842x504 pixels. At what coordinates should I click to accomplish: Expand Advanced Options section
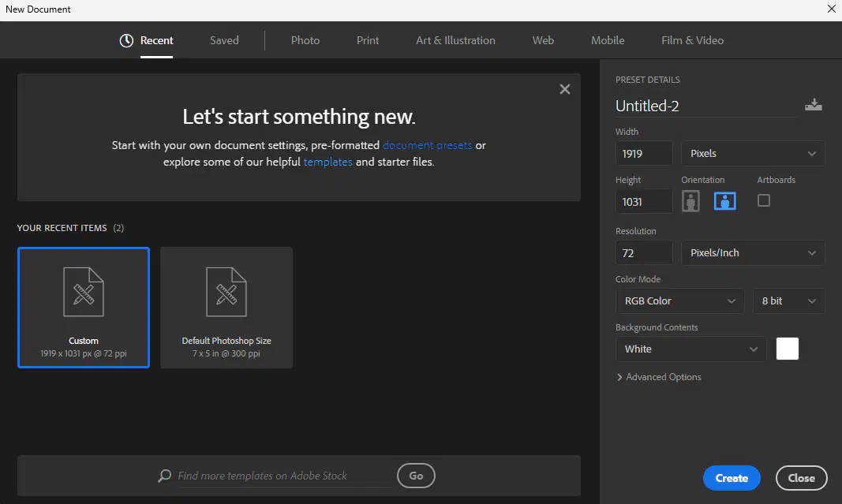659,377
